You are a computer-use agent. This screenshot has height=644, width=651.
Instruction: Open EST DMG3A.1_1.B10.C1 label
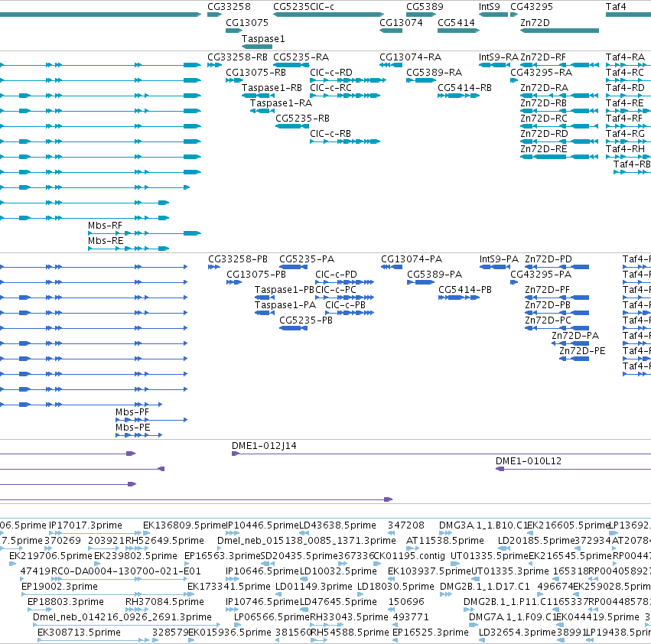click(483, 525)
